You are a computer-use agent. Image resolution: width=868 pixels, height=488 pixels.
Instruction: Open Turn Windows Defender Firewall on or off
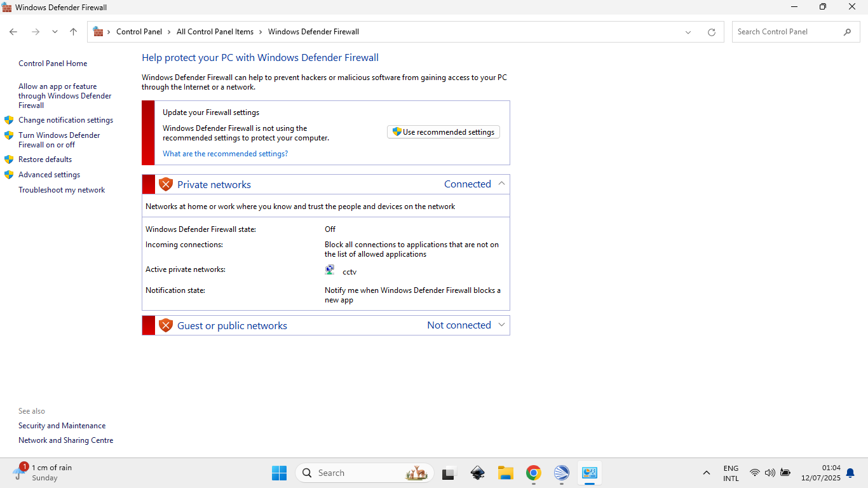tap(59, 140)
